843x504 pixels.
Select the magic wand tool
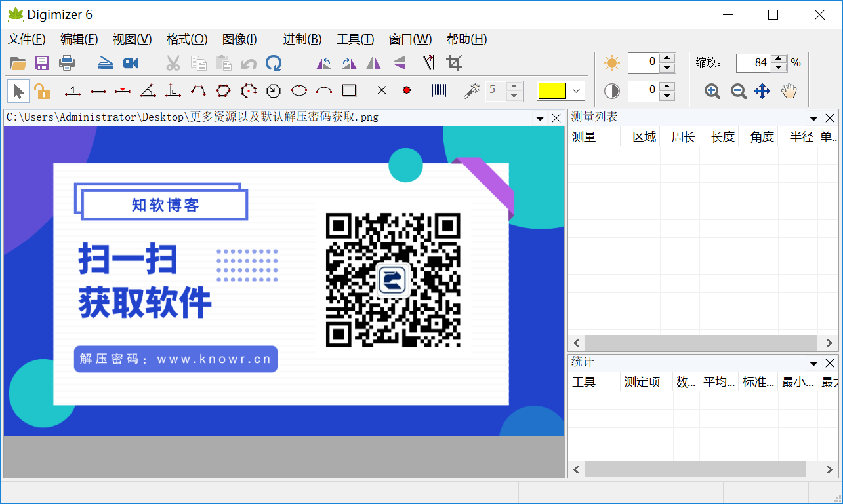(x=470, y=90)
